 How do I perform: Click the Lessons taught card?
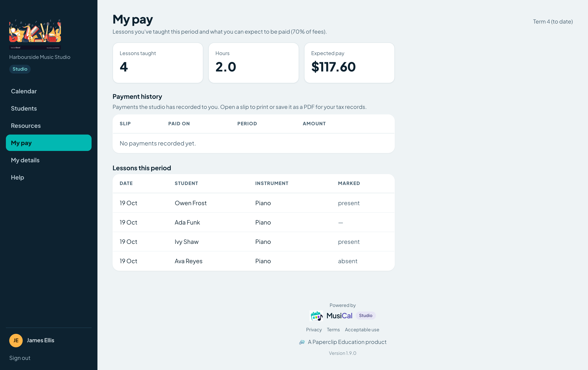point(158,63)
